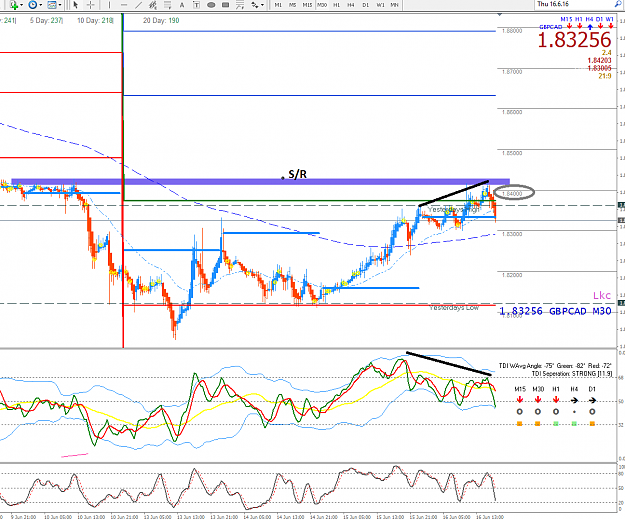625x519 pixels.
Task: Choose the vertical line drawing tool
Action: point(109,5)
